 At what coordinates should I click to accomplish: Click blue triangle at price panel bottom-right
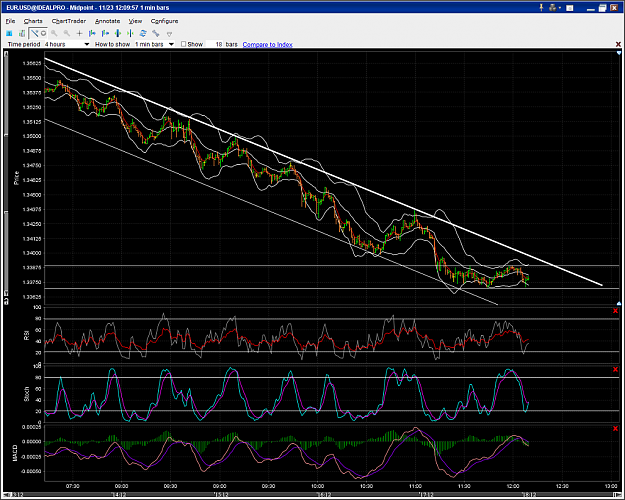click(x=619, y=303)
